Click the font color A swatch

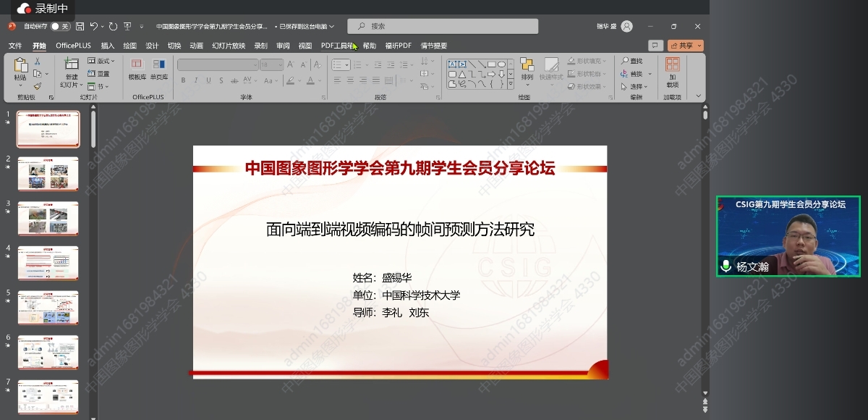pyautogui.click(x=310, y=80)
